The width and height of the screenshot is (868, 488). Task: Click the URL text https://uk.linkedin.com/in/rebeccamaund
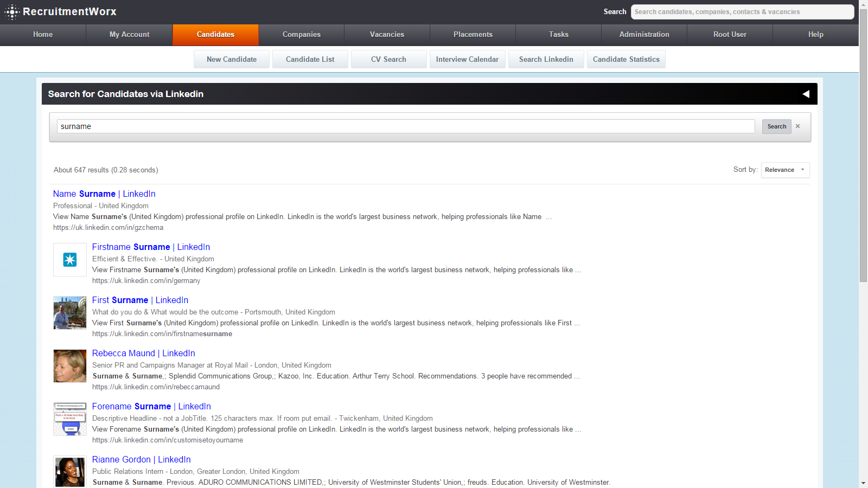coord(156,387)
